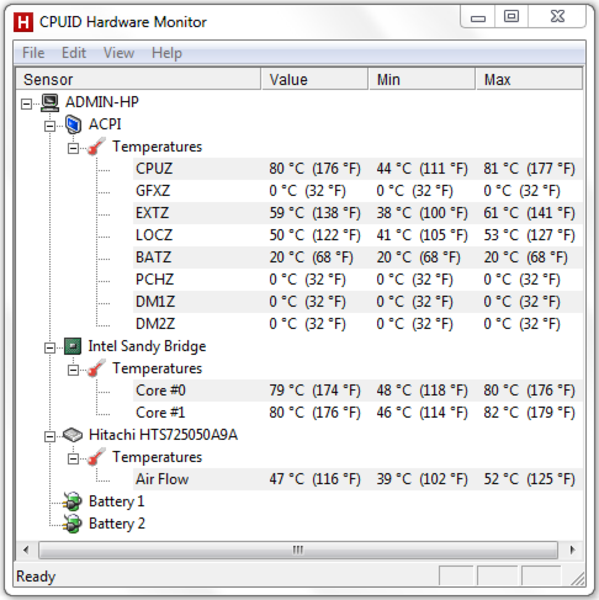Select the CPUZ temperature row

click(358, 169)
